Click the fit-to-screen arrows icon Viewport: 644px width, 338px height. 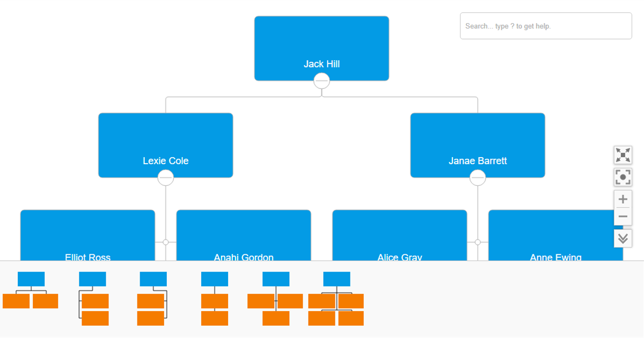tap(623, 156)
